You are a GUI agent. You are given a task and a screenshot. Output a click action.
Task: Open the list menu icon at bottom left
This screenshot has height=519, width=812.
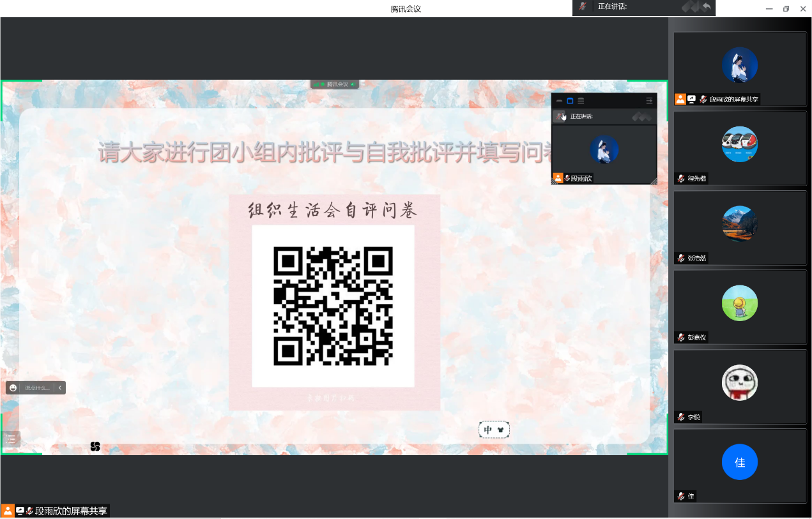pos(11,439)
